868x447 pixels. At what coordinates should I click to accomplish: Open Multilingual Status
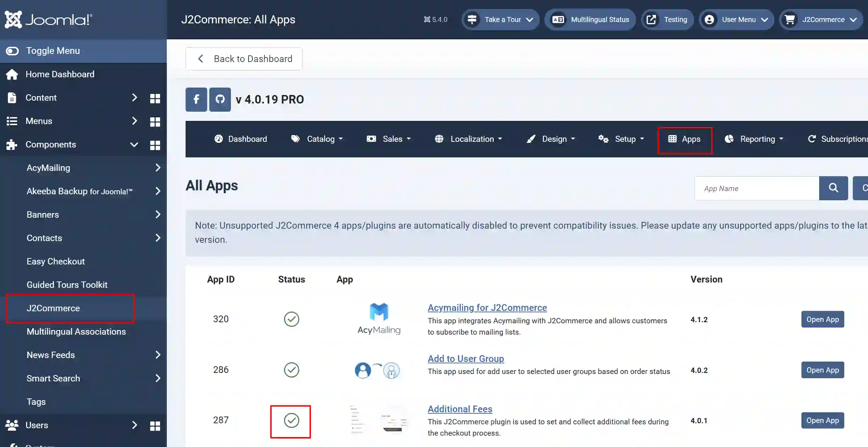click(590, 19)
